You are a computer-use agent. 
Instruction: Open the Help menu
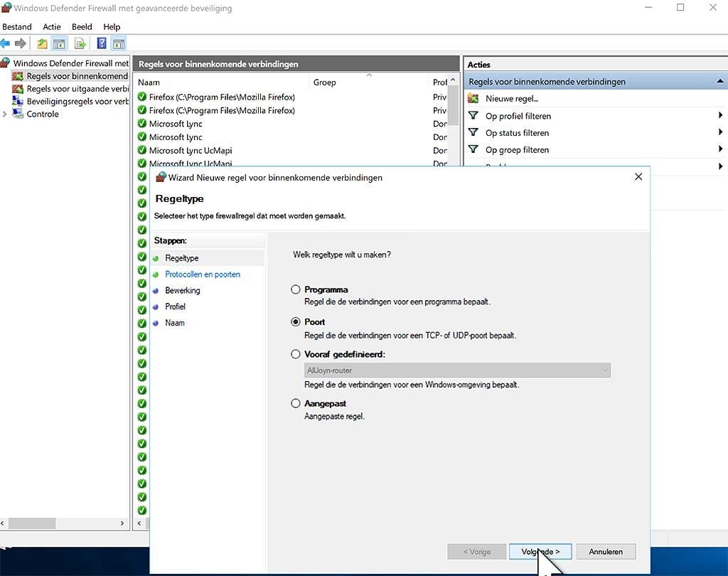pos(112,26)
